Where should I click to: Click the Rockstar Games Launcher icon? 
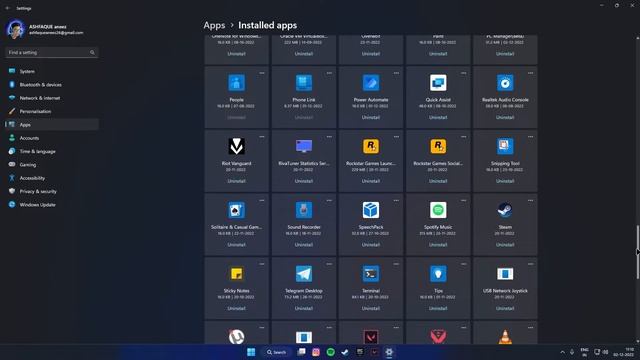tap(371, 146)
